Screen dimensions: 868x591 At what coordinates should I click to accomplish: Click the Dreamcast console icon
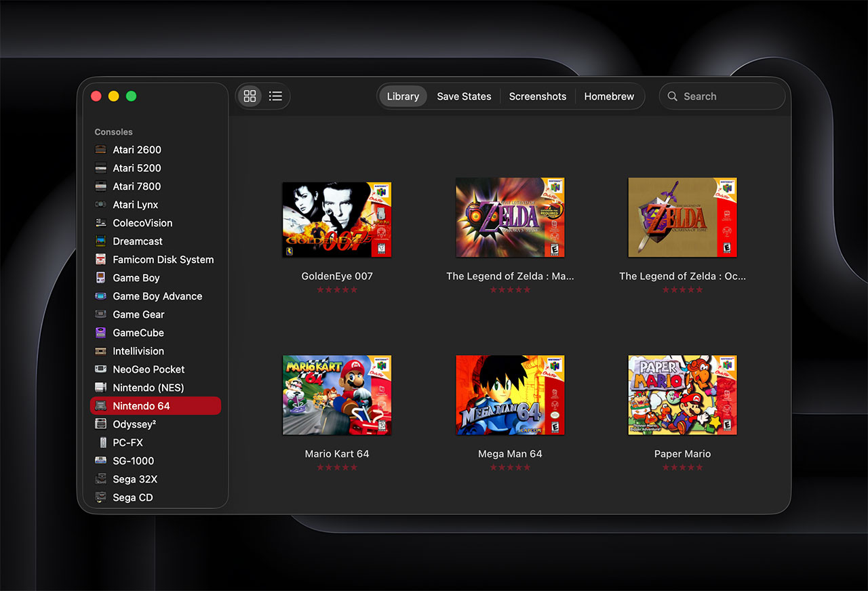click(100, 241)
